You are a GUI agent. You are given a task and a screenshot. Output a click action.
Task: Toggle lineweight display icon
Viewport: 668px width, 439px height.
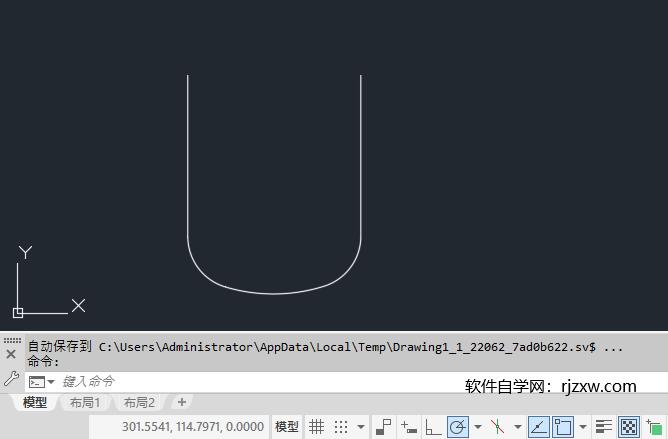point(604,427)
